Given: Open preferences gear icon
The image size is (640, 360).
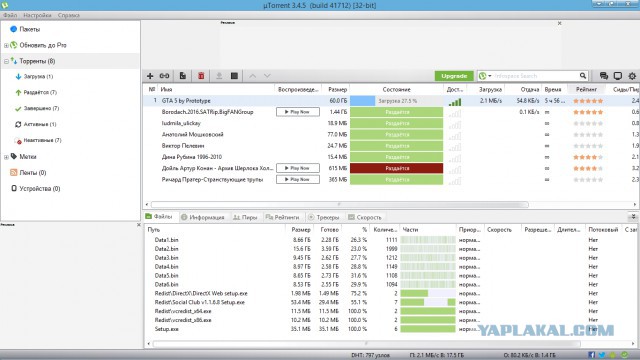Looking at the screenshot, I should click(632, 76).
